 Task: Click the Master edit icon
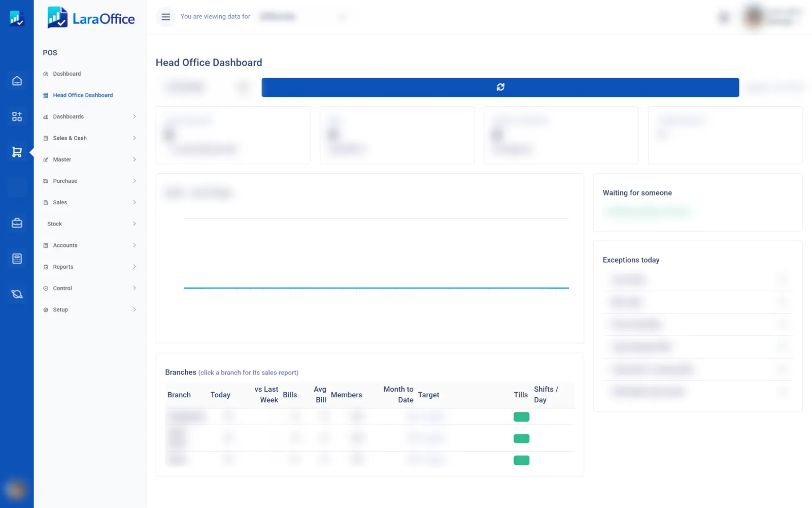46,160
